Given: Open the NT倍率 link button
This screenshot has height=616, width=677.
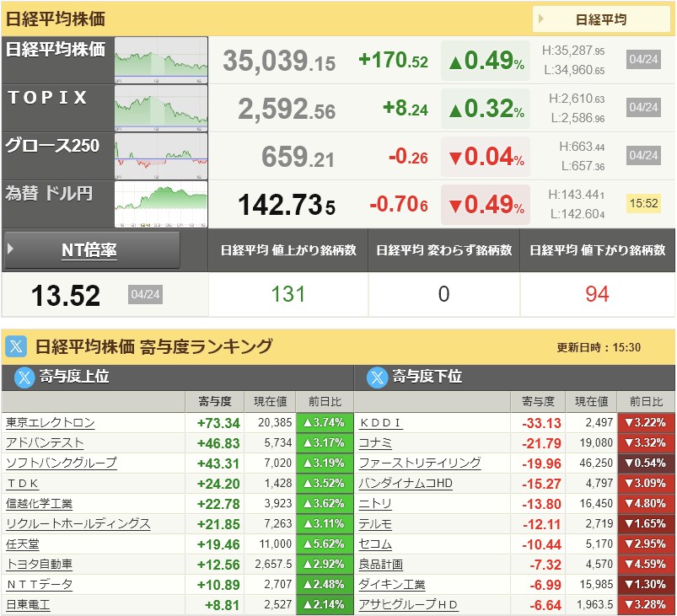Looking at the screenshot, I should [x=93, y=250].
